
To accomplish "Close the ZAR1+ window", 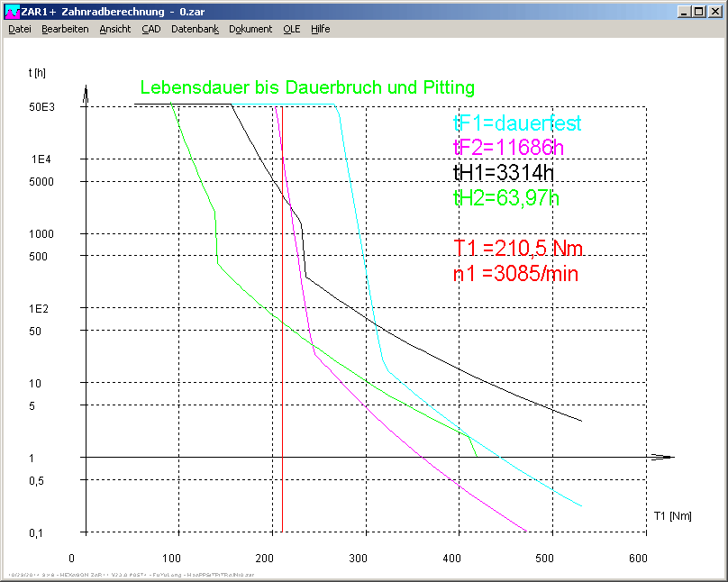I will tap(715, 12).
